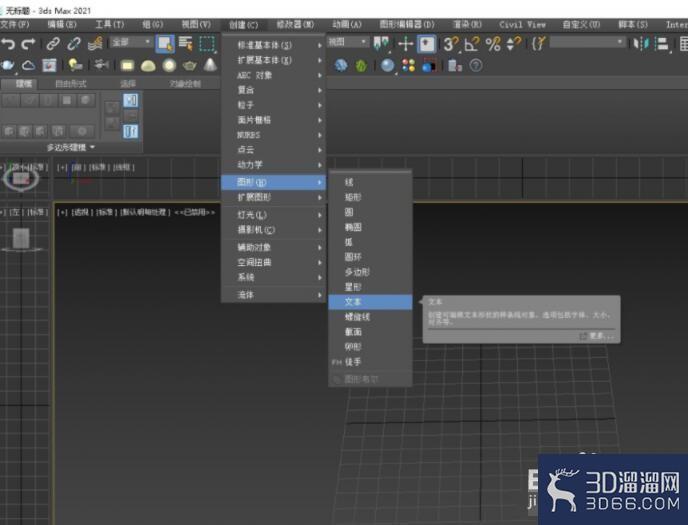The height and width of the screenshot is (525, 688).
Task: Click the teapot primitive icon
Action: [190, 66]
